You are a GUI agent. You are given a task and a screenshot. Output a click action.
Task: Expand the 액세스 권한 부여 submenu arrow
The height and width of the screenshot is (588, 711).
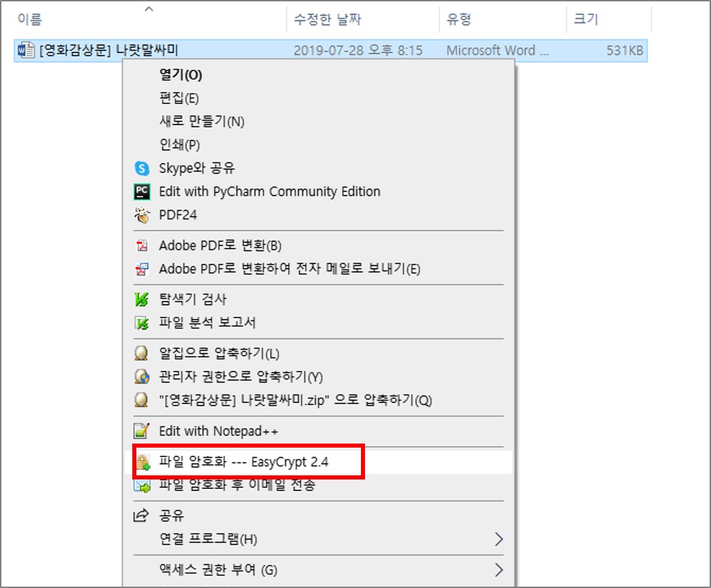tap(499, 570)
